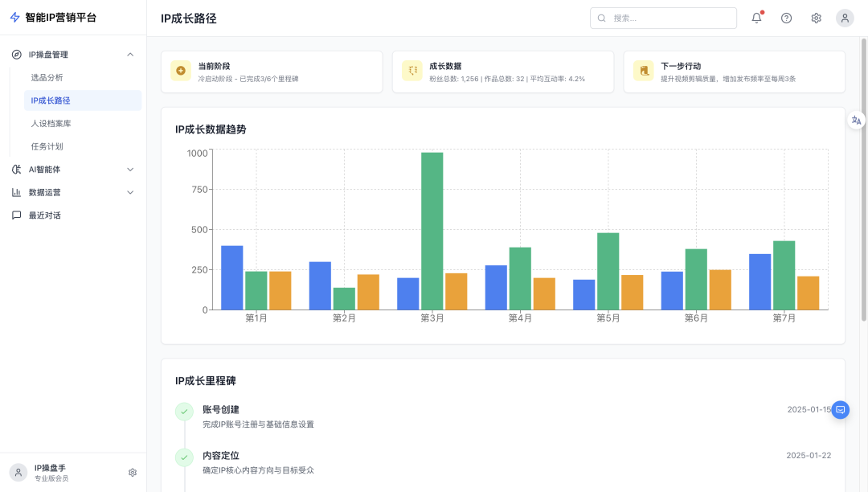Image resolution: width=868 pixels, height=492 pixels.
Task: Open the notification bell
Action: [757, 18]
